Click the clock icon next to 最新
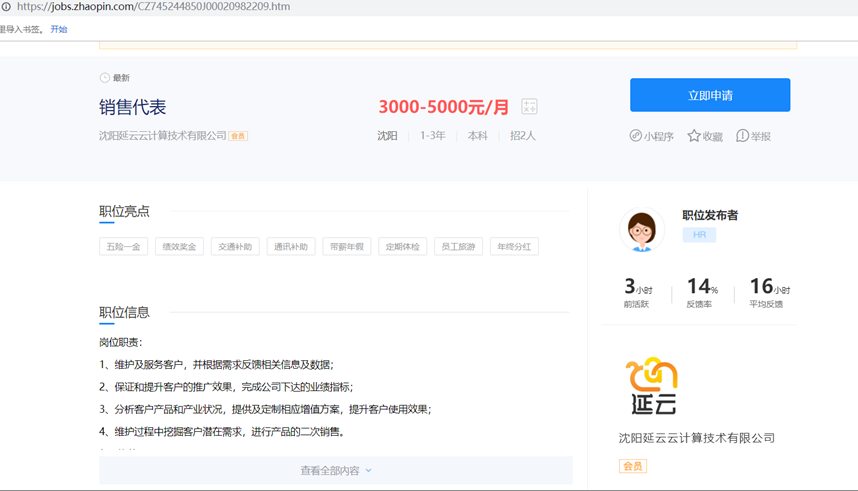The height and width of the screenshot is (491, 858). click(105, 78)
